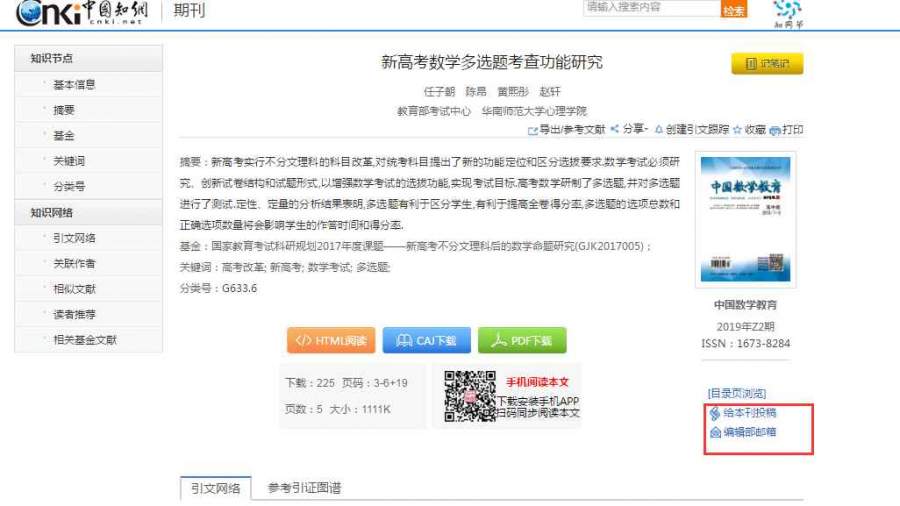Open the 记笔记 note button

point(767,64)
